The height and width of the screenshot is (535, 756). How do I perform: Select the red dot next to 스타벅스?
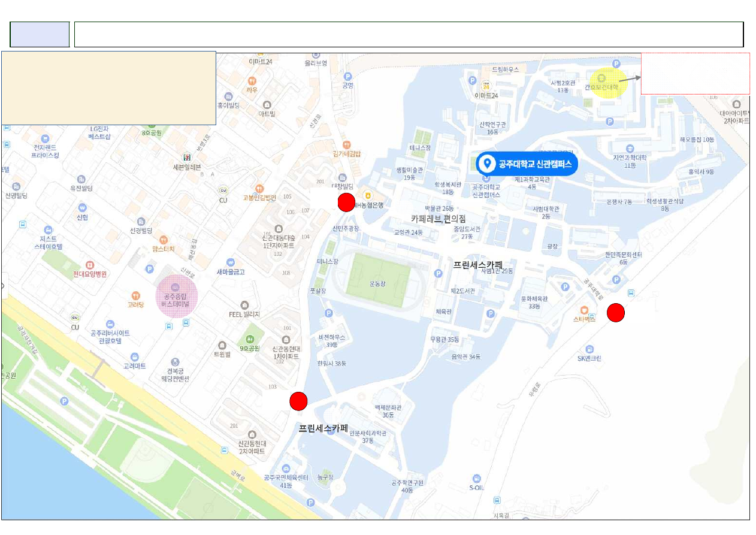click(616, 313)
